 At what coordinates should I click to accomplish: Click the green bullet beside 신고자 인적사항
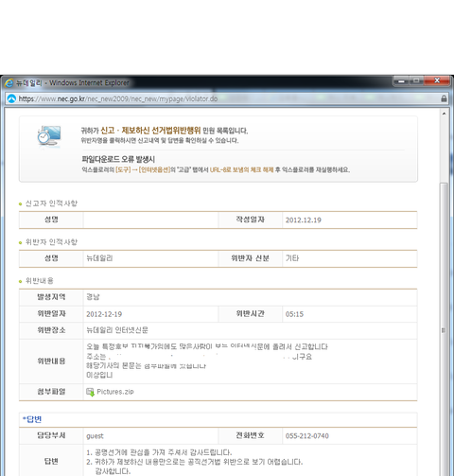coord(21,204)
